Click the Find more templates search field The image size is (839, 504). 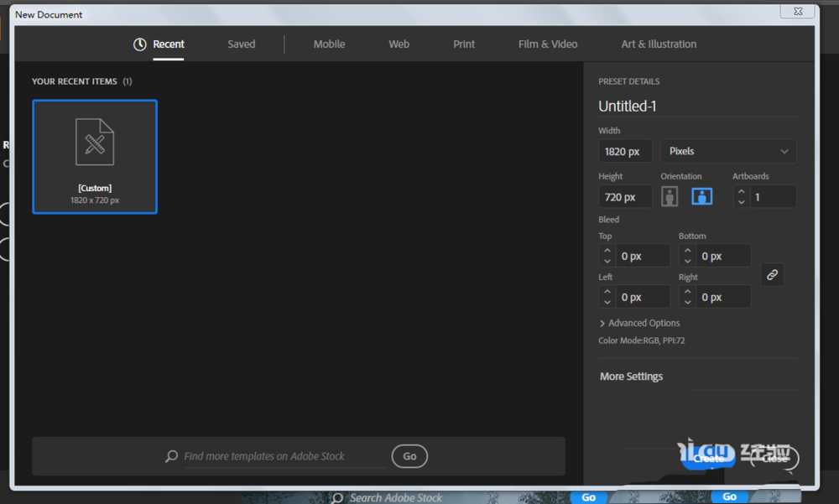tap(281, 456)
